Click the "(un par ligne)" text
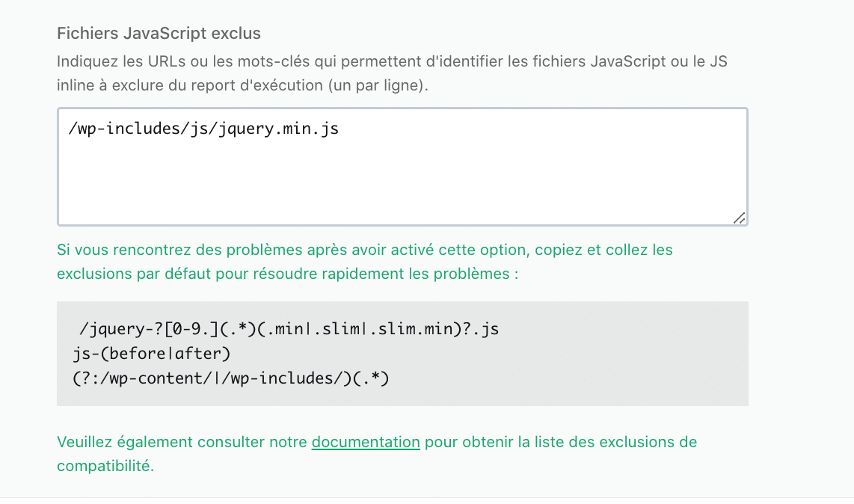 [x=376, y=85]
